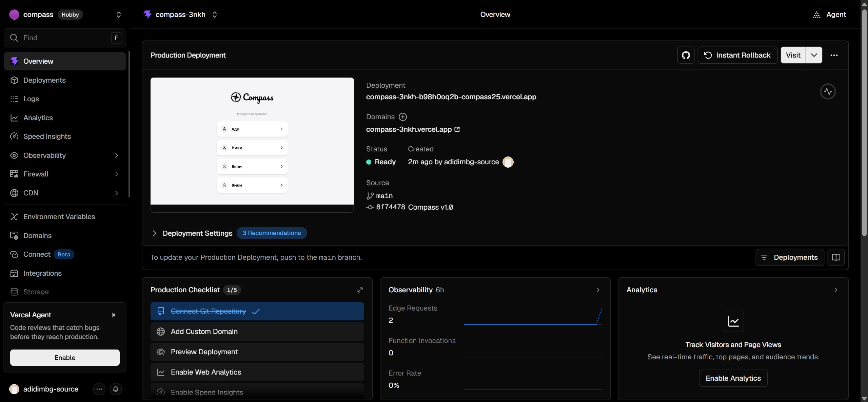Screen dimensions: 868x402
Task: Click the Domains icon in sidebar
Action: (x=14, y=236)
